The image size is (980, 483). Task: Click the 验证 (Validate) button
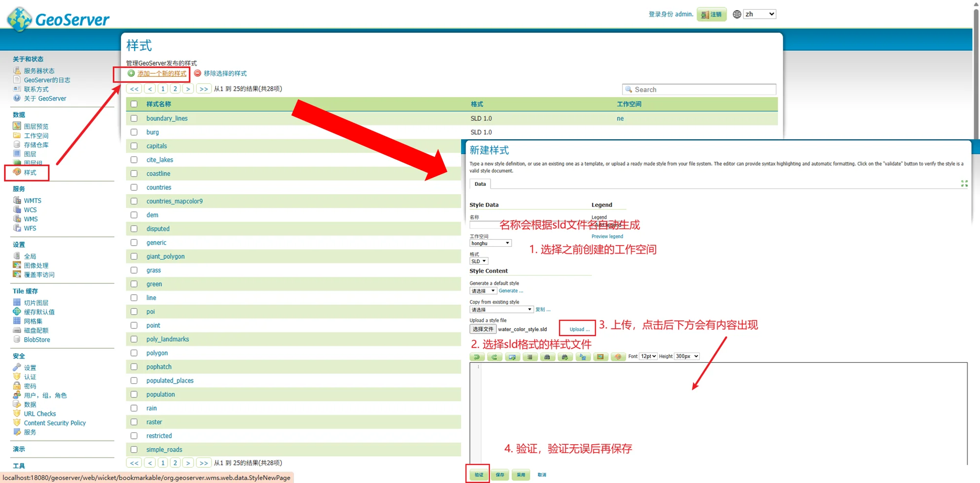(478, 475)
